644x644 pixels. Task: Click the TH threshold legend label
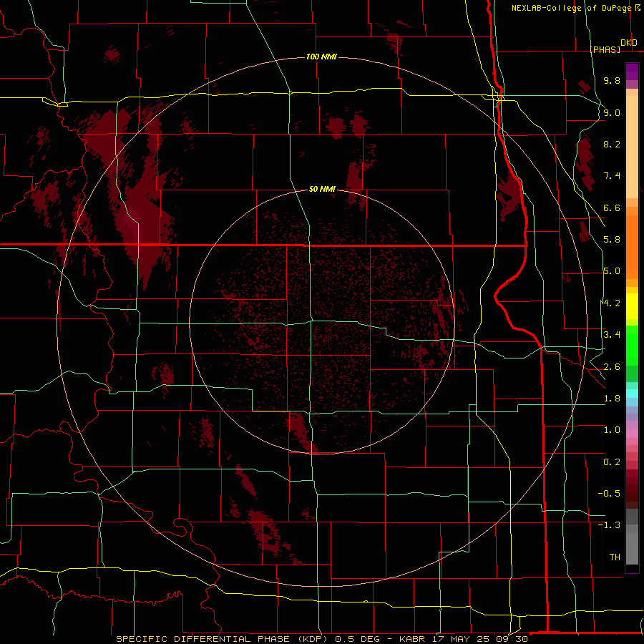[615, 557]
